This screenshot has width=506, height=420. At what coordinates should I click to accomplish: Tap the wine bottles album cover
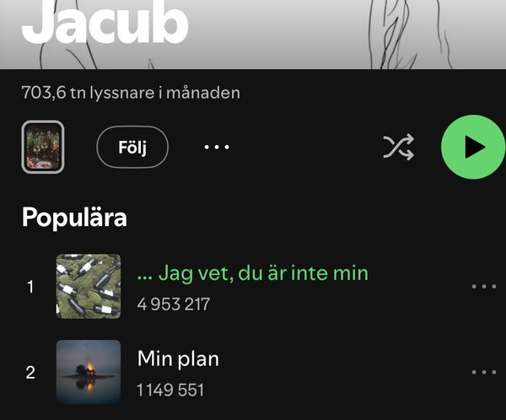pyautogui.click(x=89, y=287)
